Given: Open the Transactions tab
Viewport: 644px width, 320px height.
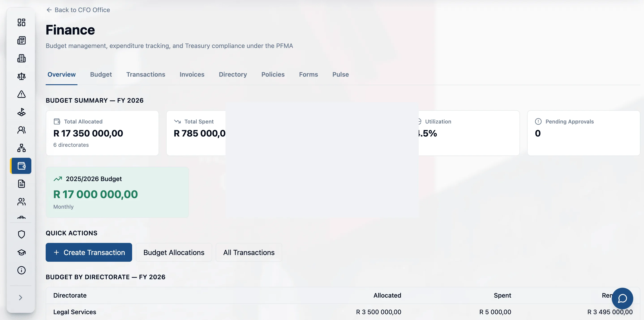Looking at the screenshot, I should 146,75.
